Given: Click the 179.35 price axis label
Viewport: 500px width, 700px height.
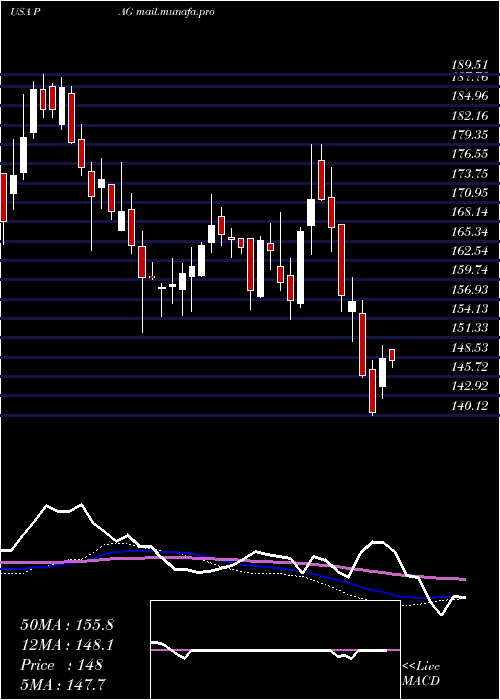Looking at the screenshot, I should (470, 135).
